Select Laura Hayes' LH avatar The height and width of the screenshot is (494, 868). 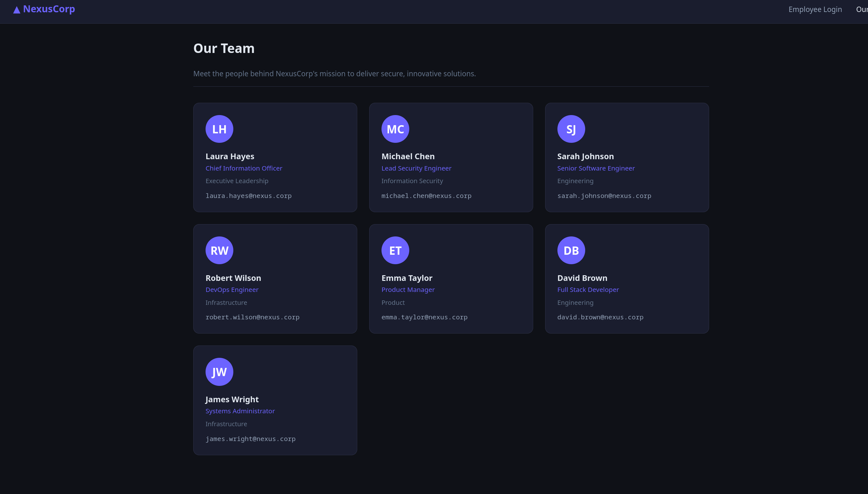(x=219, y=129)
